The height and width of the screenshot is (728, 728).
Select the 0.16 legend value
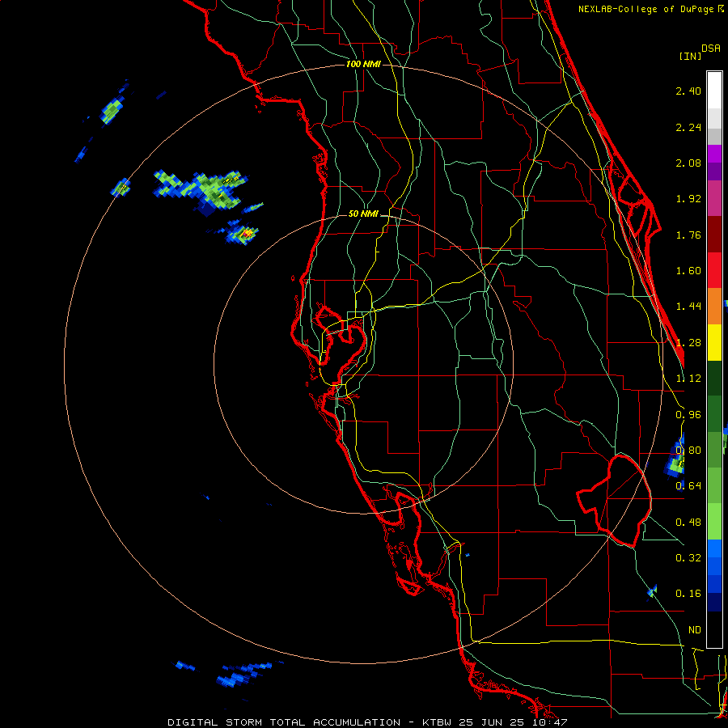[x=688, y=594]
